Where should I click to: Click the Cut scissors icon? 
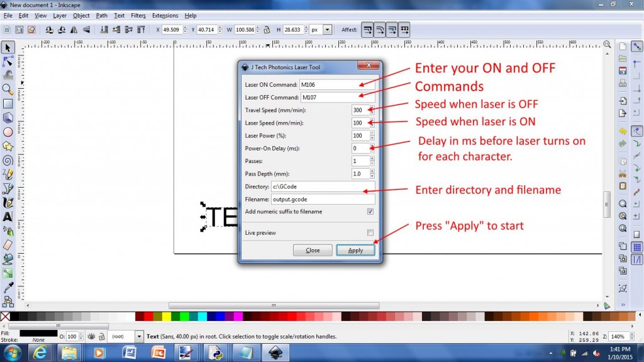[x=623, y=174]
